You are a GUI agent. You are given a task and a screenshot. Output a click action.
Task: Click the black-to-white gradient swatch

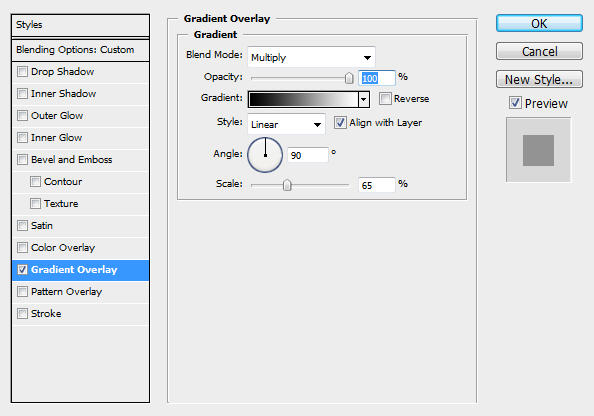pos(303,99)
